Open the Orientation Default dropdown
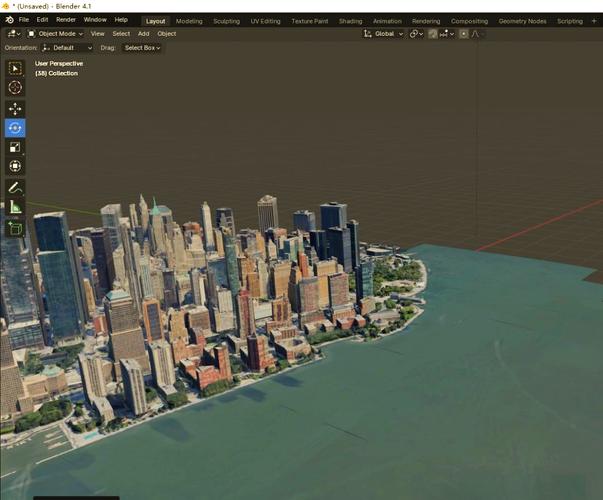This screenshot has height=500, width=603. coord(67,48)
